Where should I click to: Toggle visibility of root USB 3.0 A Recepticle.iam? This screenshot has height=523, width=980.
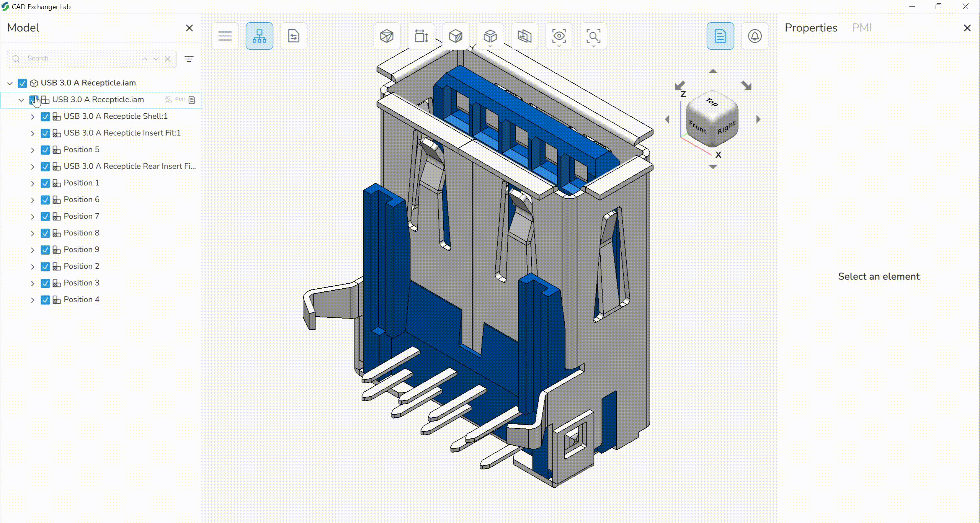pos(22,83)
